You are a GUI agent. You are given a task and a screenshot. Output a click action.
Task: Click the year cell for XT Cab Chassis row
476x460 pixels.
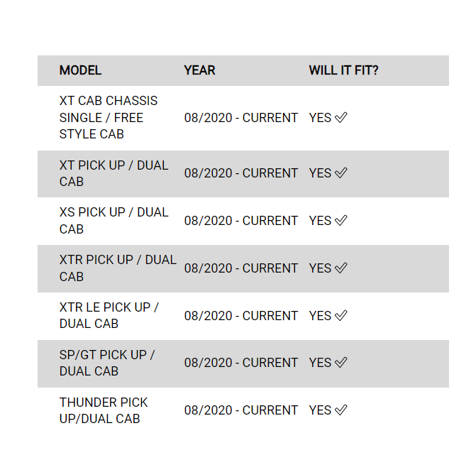[241, 118]
